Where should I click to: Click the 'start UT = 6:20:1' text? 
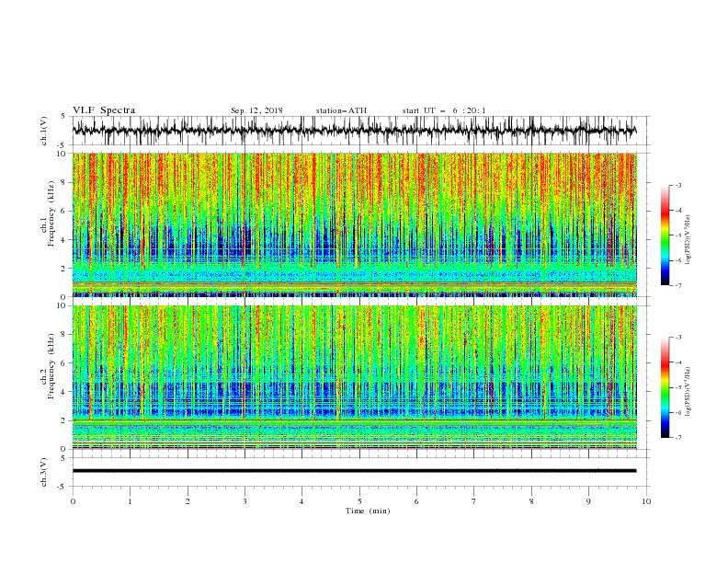(444, 110)
